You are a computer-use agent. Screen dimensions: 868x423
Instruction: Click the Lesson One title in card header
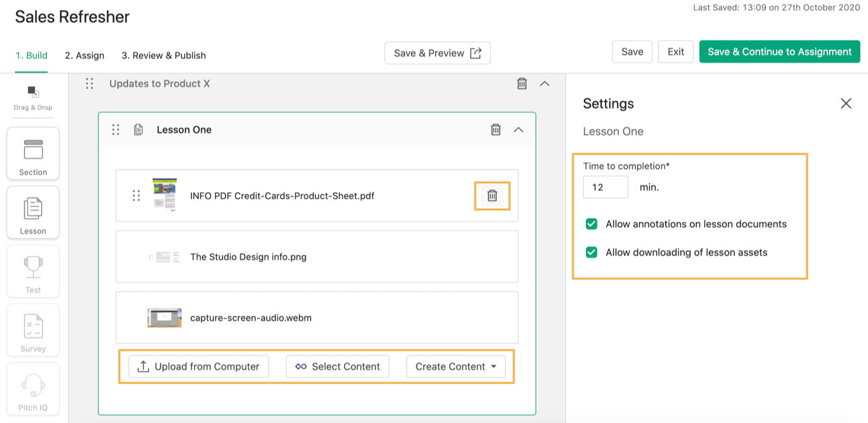click(184, 130)
